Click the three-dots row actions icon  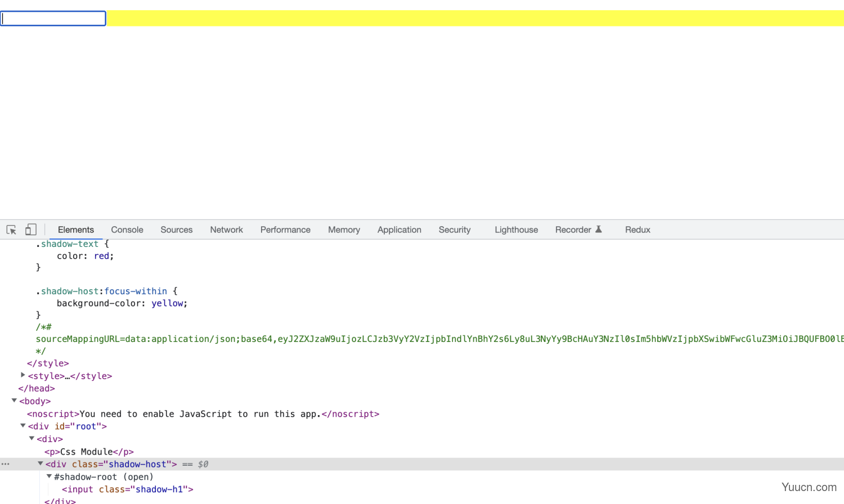6,464
